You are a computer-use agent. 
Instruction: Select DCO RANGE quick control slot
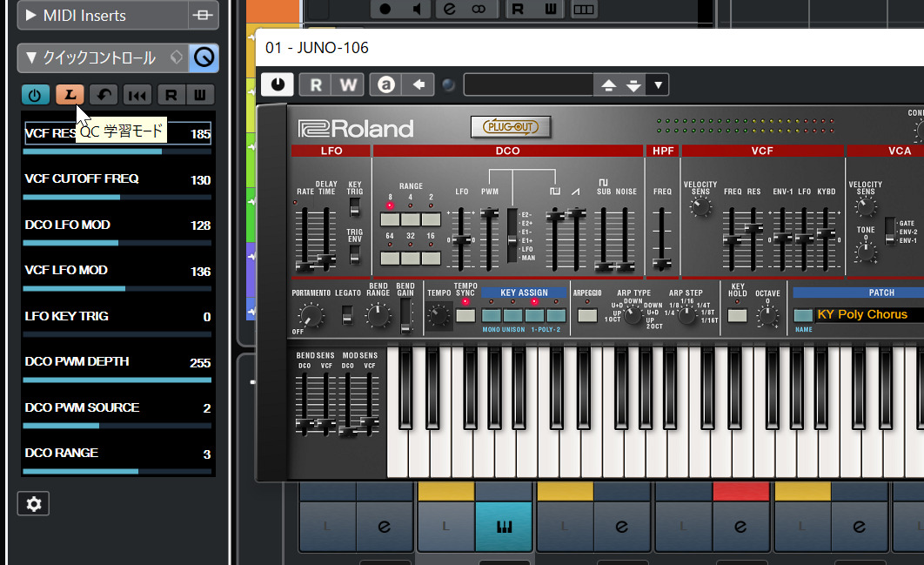(x=117, y=454)
